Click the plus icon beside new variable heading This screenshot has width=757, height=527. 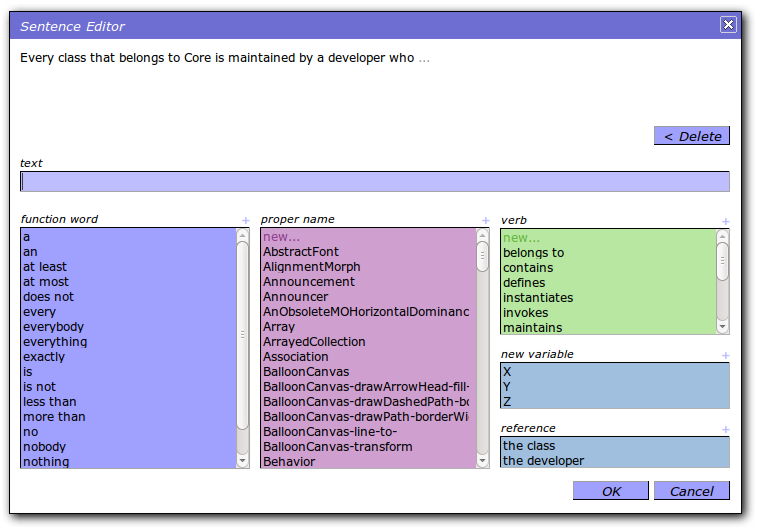[725, 355]
